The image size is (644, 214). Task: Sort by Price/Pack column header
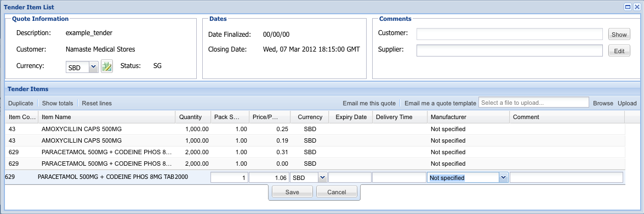pyautogui.click(x=270, y=117)
